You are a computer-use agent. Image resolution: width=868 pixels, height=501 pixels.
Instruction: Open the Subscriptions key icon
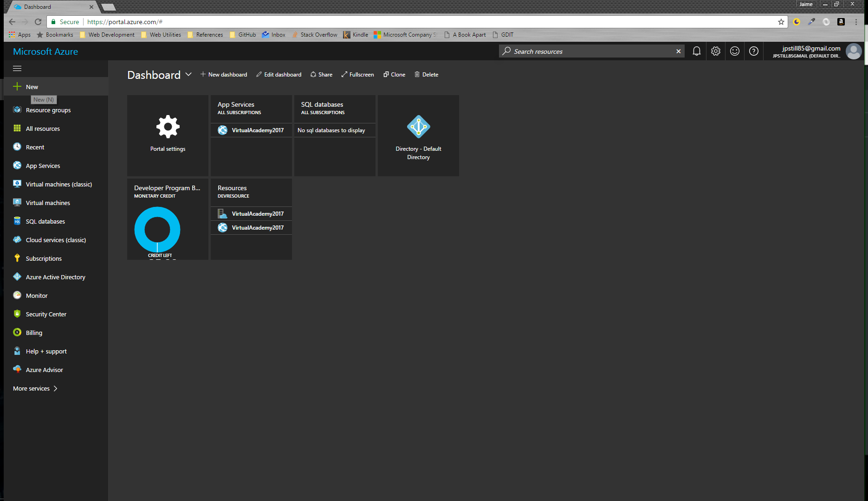coord(17,258)
